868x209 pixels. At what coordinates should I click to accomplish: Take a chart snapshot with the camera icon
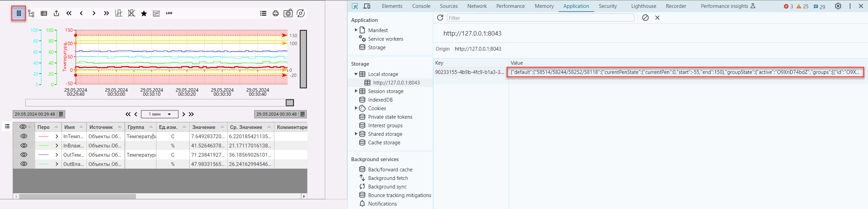pos(288,13)
